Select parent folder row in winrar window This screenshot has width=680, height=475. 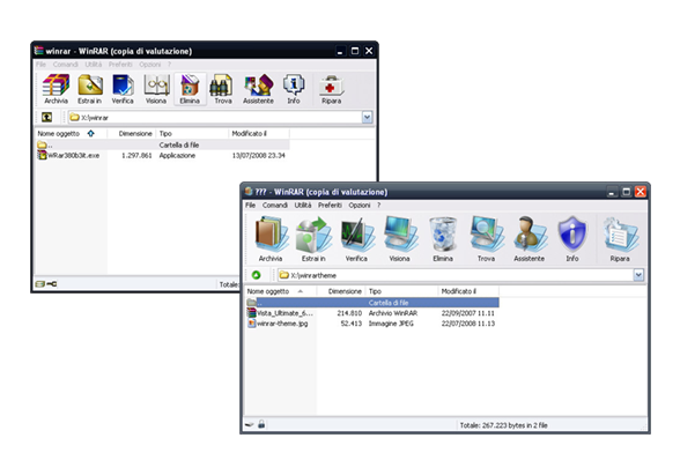[163, 145]
